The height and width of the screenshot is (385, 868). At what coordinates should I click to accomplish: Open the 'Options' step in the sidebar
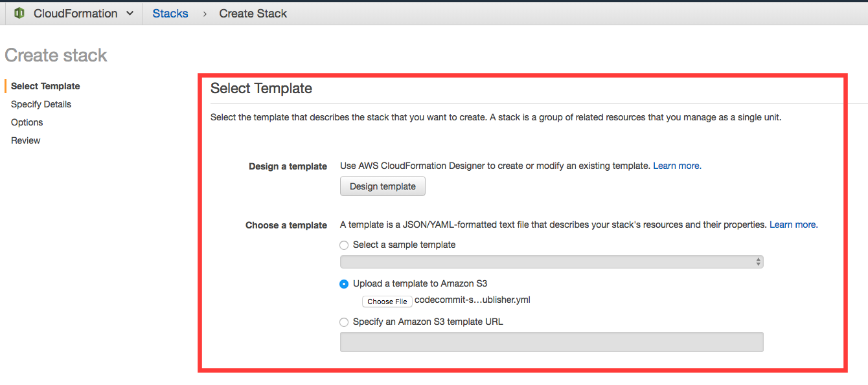[27, 122]
